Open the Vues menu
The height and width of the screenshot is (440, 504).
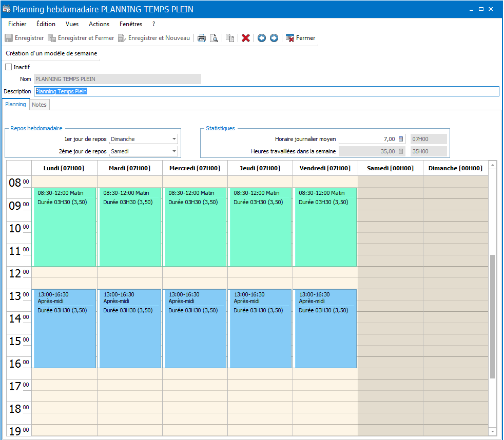(x=72, y=24)
